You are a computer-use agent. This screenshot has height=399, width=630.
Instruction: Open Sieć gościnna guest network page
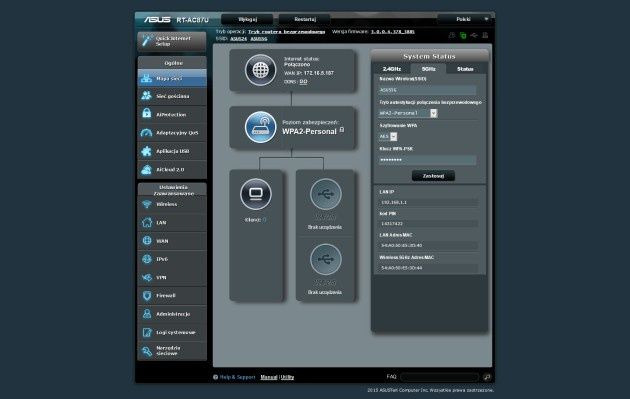(x=172, y=96)
